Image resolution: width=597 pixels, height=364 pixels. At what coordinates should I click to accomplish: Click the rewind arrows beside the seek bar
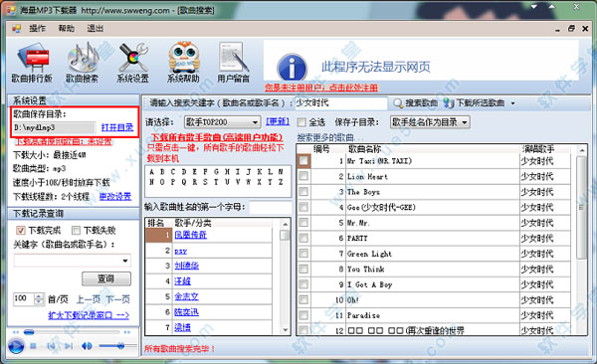tap(16, 332)
